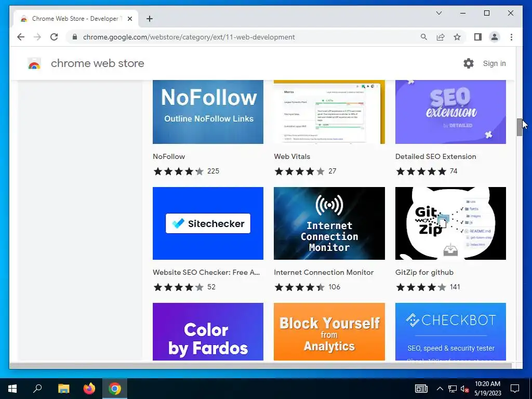Open the Checkbot extension thumbnail
Screen dimensions: 532x399
pos(450,331)
